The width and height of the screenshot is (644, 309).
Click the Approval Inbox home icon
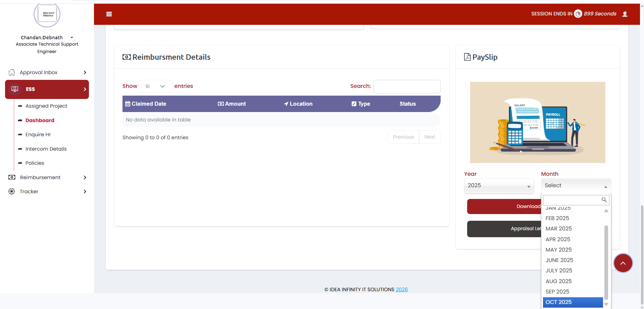[12, 72]
